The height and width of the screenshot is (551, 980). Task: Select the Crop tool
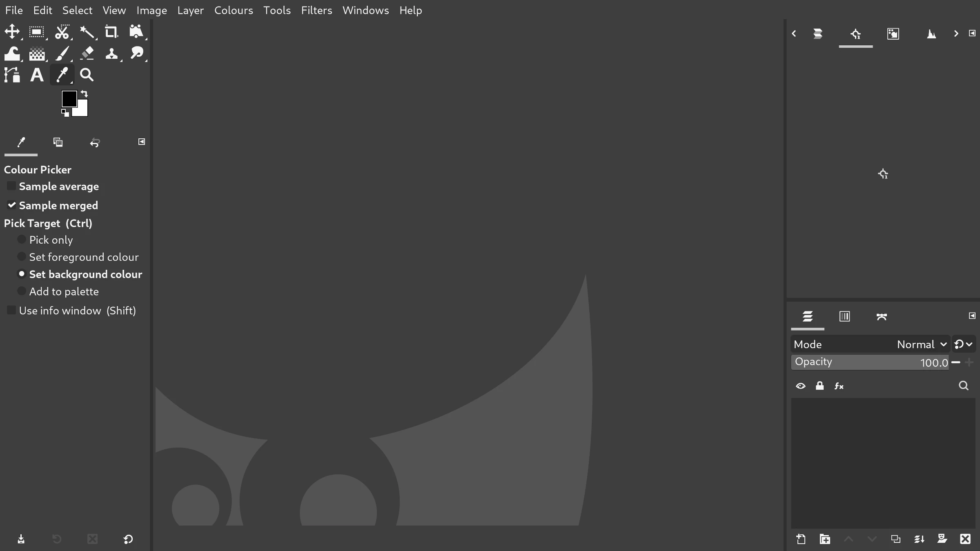[x=111, y=32]
